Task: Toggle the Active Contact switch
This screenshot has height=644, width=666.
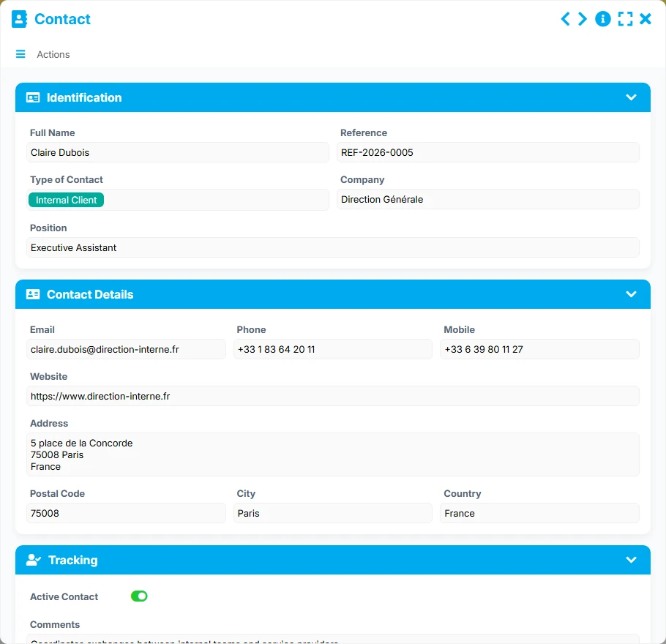Action: point(139,596)
